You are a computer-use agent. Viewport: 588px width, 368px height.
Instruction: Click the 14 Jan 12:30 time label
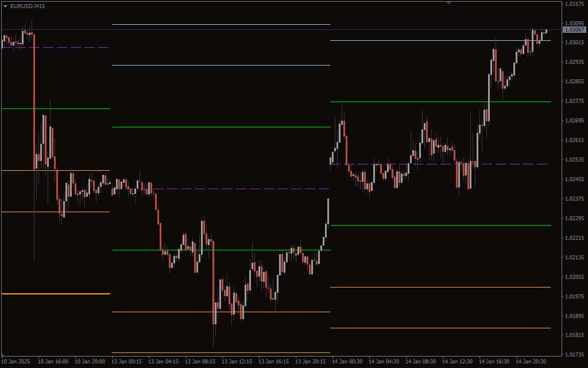click(458, 362)
